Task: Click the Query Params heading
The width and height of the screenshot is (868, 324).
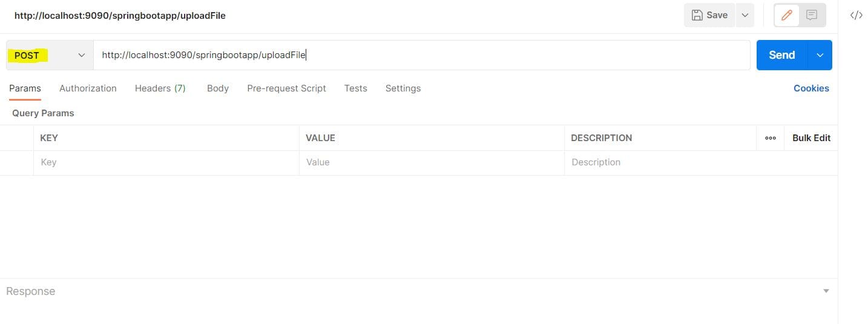Action: [43, 113]
